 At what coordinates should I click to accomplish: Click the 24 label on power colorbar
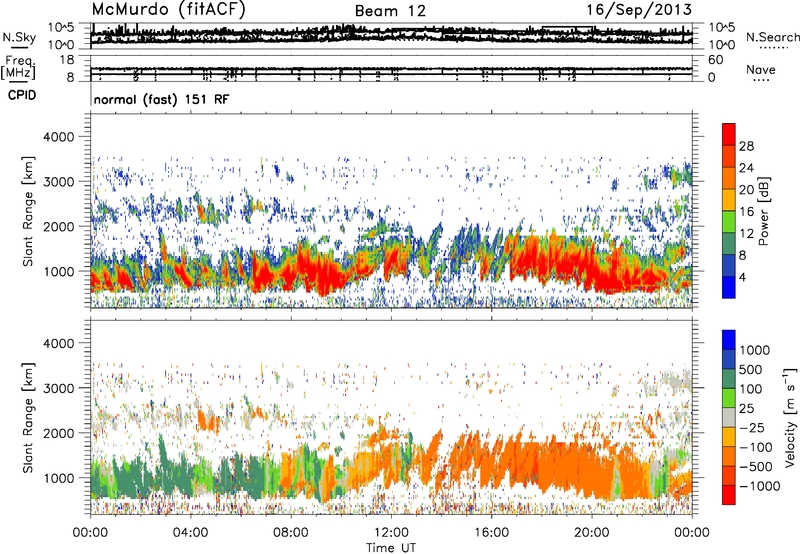746,168
